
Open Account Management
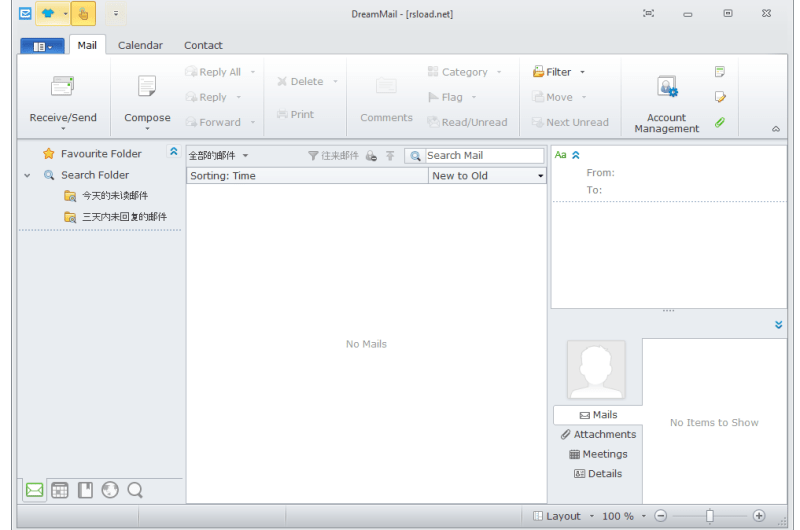tap(666, 105)
